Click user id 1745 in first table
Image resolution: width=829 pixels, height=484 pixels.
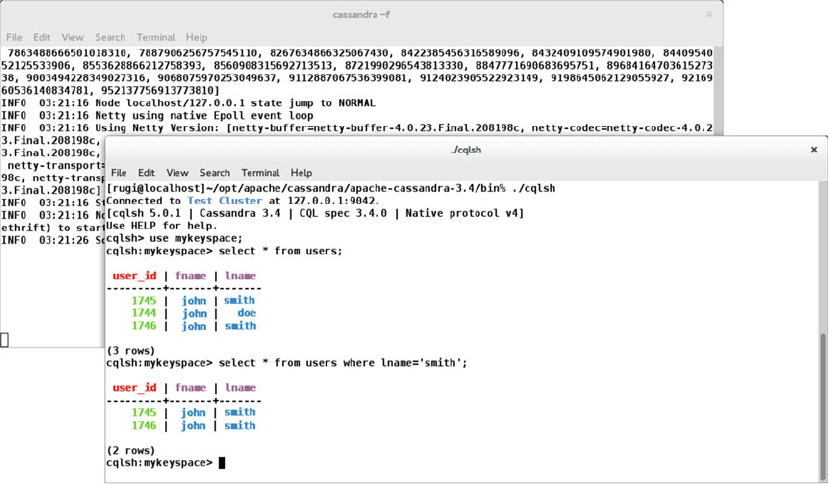pos(144,300)
